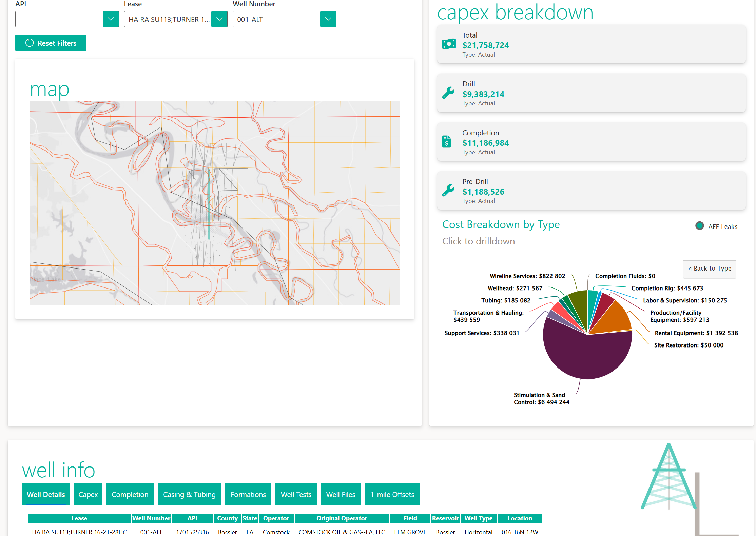
Task: Click the back triangle in Back to Type
Action: click(689, 269)
